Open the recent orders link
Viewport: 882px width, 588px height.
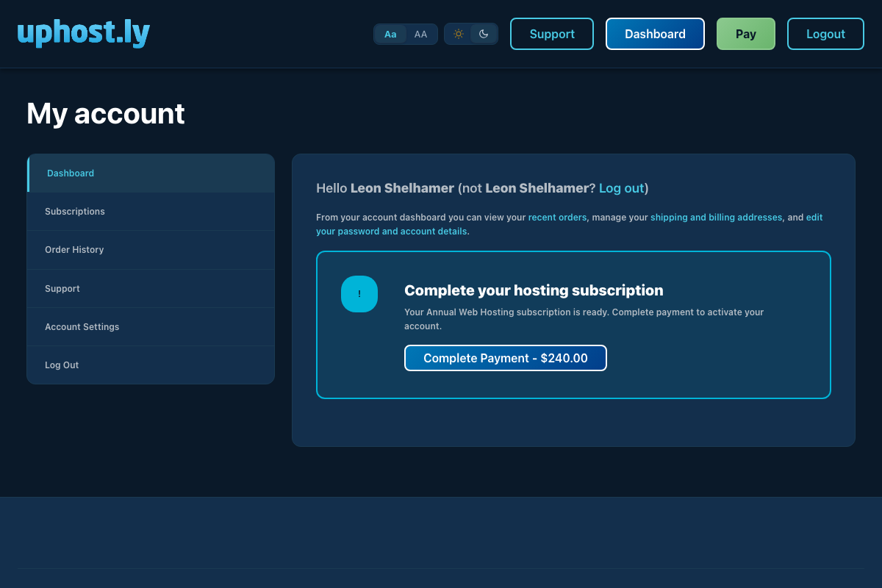(x=557, y=217)
